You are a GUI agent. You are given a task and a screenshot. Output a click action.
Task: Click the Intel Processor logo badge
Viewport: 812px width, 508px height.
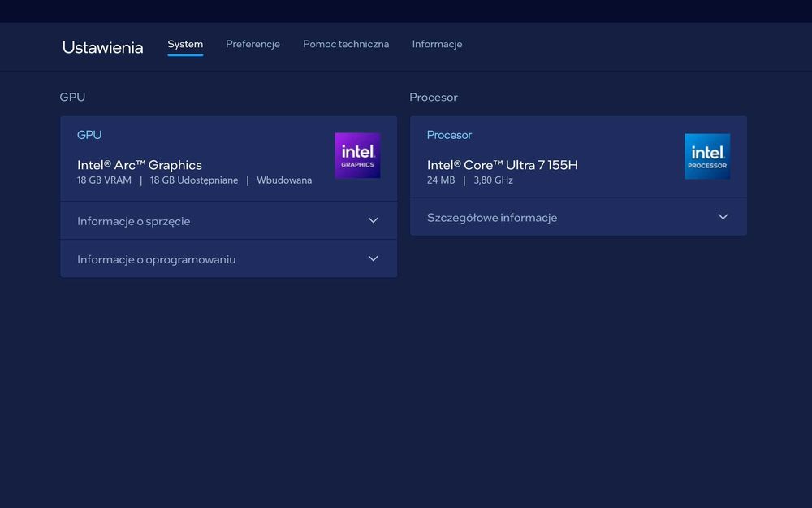coord(707,157)
